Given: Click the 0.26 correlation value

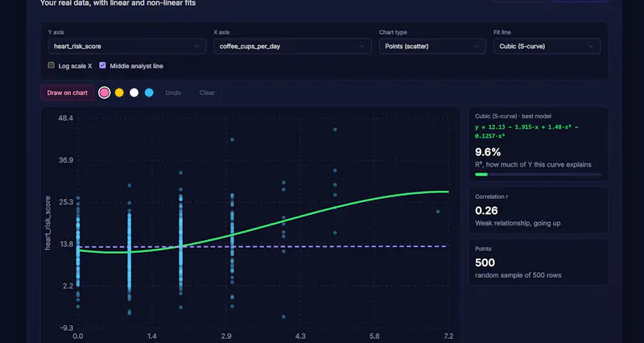Looking at the screenshot, I should (486, 211).
